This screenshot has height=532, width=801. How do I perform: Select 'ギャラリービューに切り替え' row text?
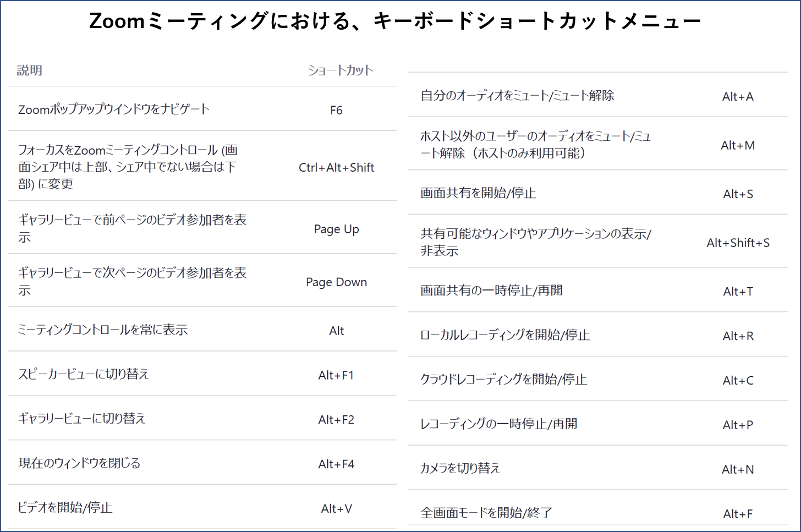point(82,419)
